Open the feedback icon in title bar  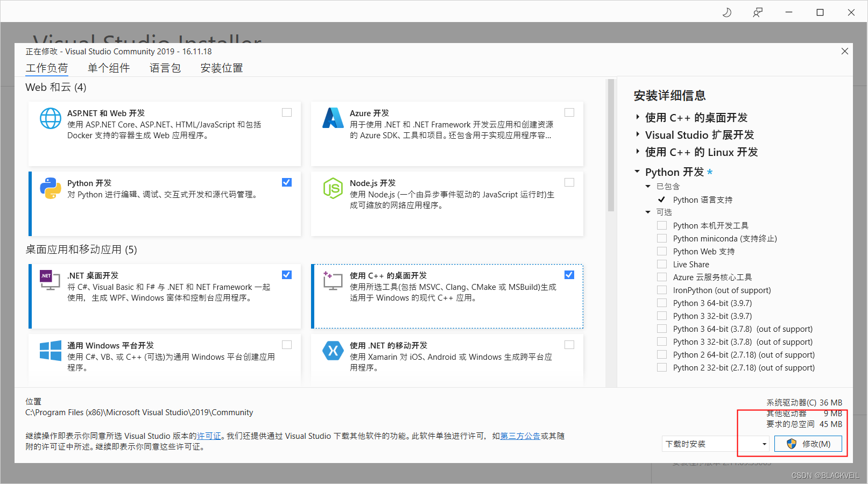[x=758, y=12]
